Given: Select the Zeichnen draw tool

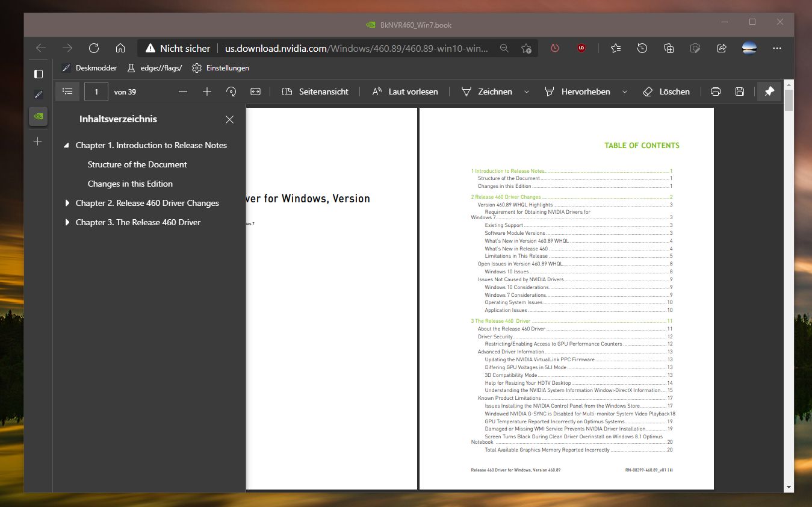Looking at the screenshot, I should [x=486, y=92].
